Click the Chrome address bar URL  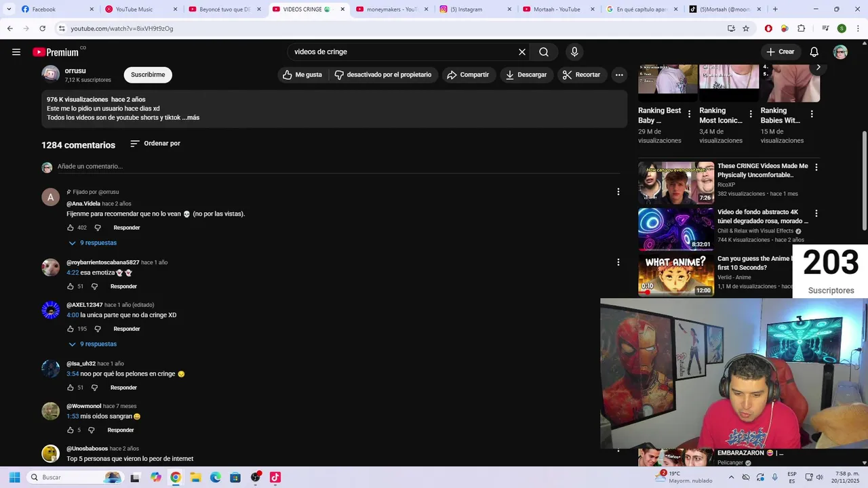click(122, 28)
